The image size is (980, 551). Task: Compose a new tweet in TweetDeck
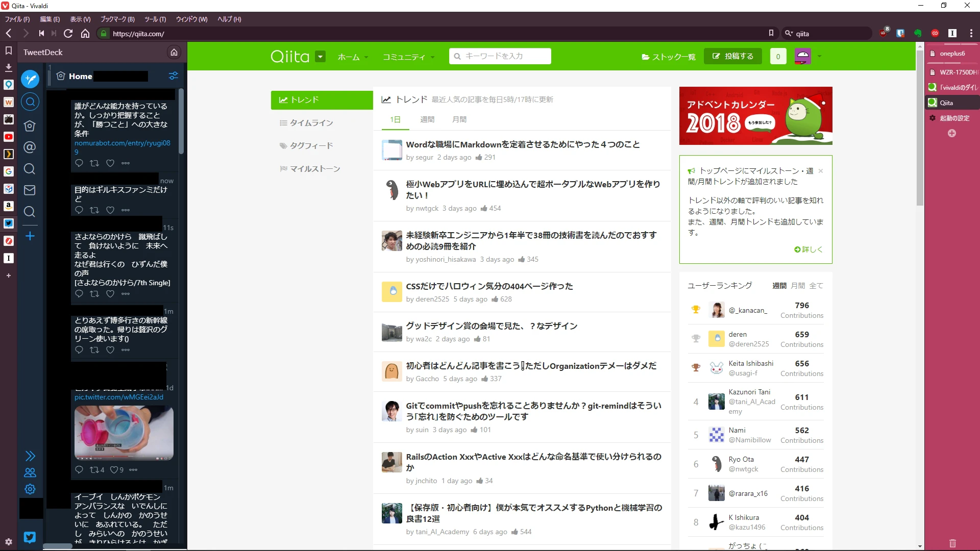30,79
